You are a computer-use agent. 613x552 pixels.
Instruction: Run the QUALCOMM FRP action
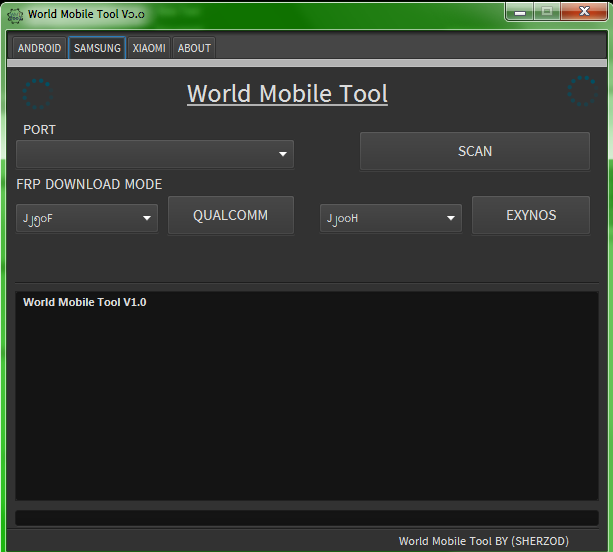[231, 215]
